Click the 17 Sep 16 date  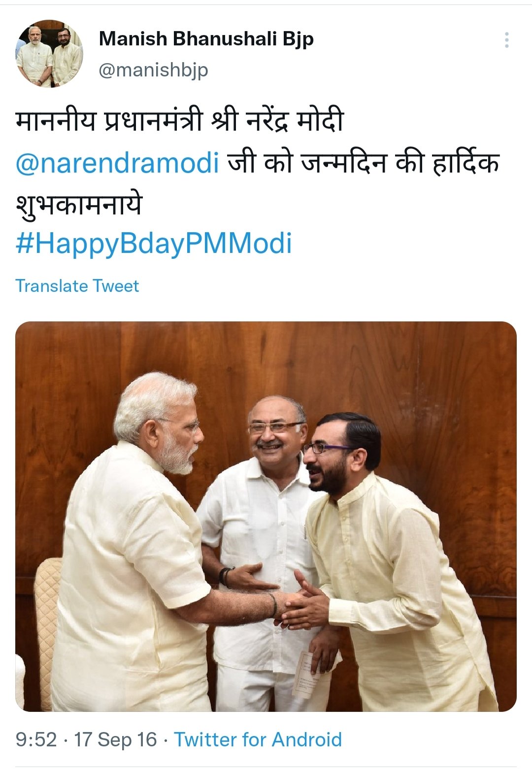coord(115,739)
